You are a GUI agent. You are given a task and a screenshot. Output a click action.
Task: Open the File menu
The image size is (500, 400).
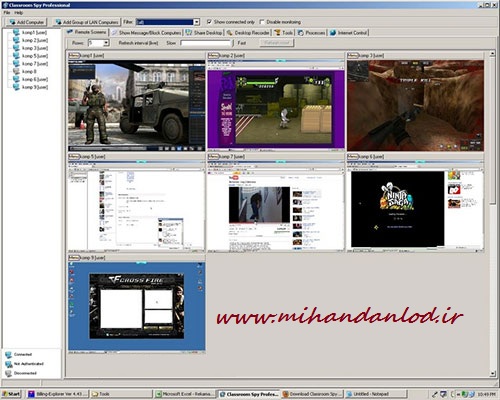7,13
